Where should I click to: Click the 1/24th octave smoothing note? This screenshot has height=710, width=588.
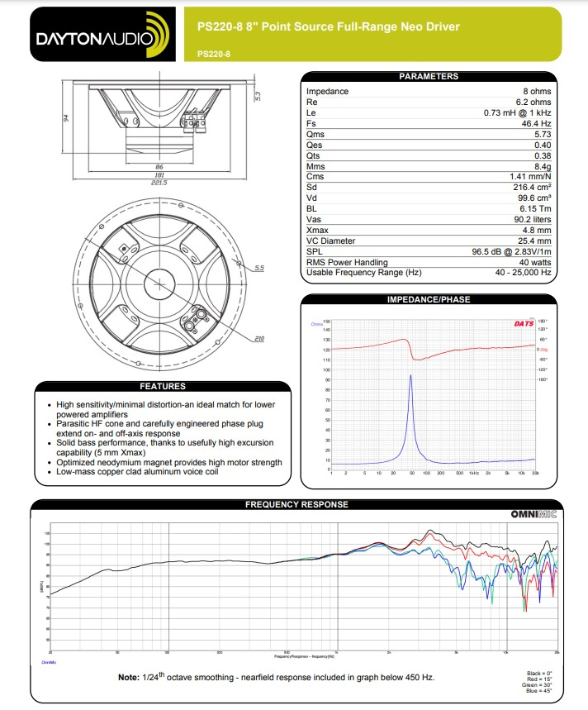[277, 677]
